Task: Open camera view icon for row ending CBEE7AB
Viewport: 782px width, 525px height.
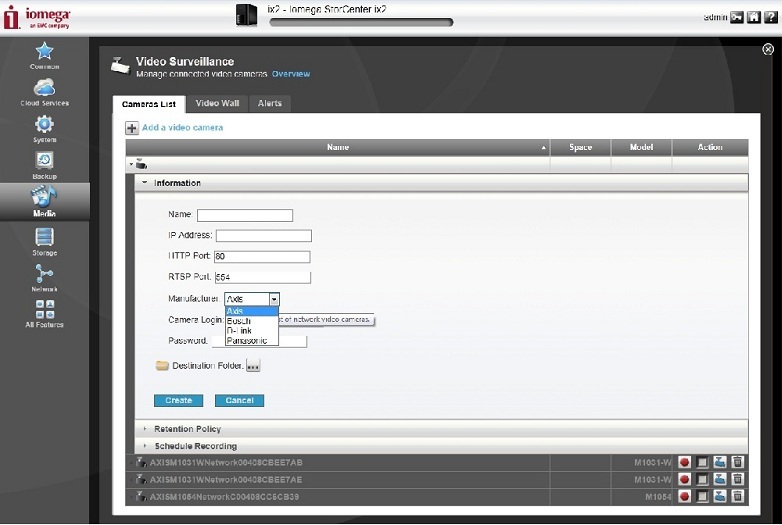Action: 720,462
